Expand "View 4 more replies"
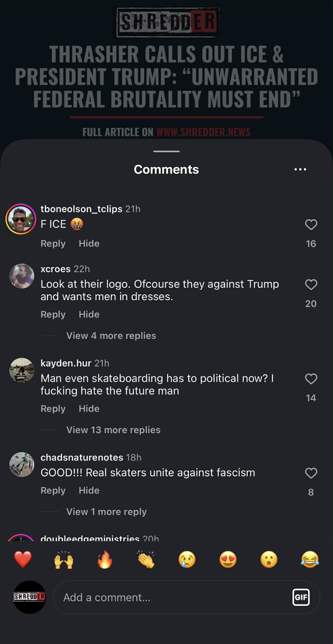The height and width of the screenshot is (644, 333). click(x=111, y=336)
